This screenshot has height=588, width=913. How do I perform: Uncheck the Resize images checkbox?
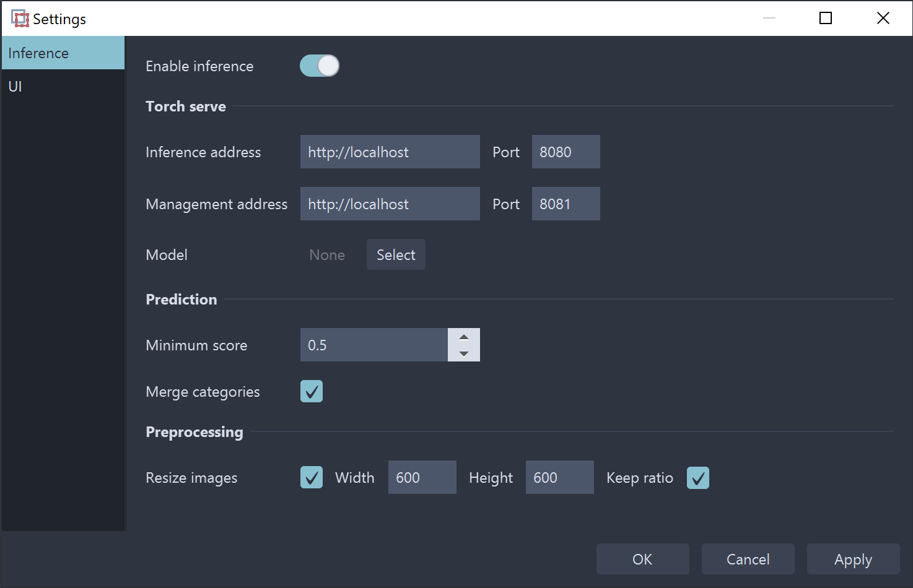[312, 477]
